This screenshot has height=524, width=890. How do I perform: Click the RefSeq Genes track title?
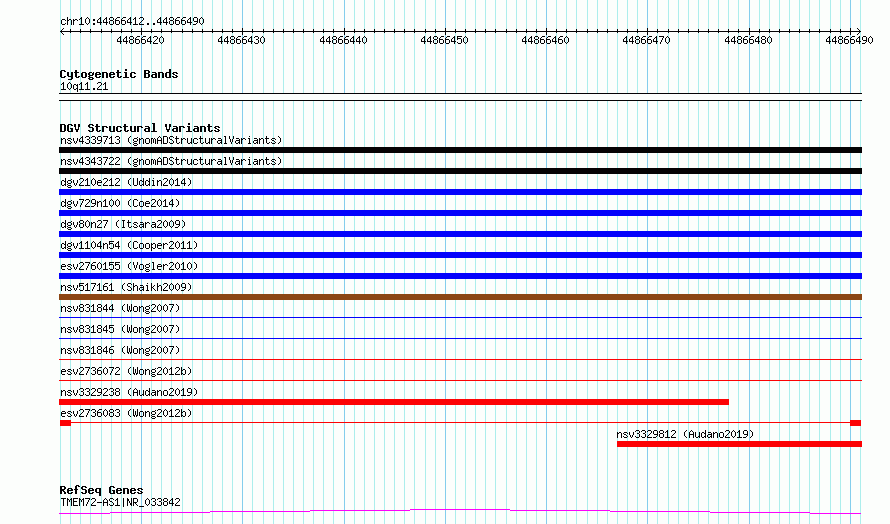tap(101, 490)
